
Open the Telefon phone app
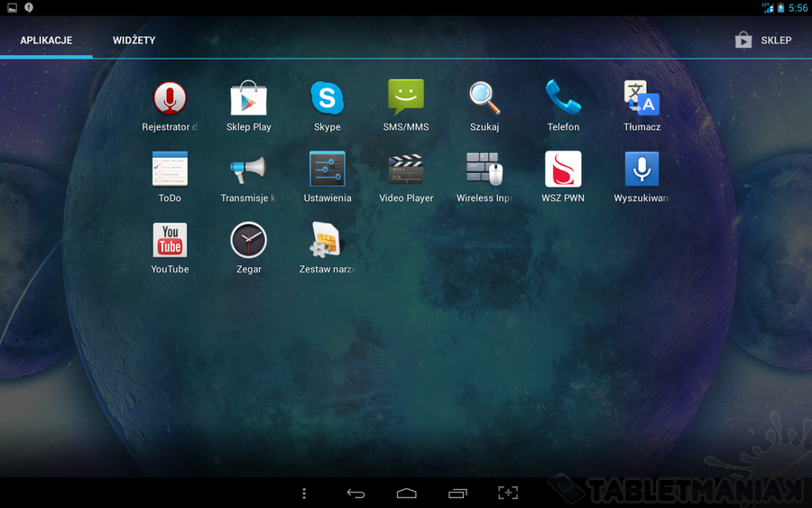563,106
